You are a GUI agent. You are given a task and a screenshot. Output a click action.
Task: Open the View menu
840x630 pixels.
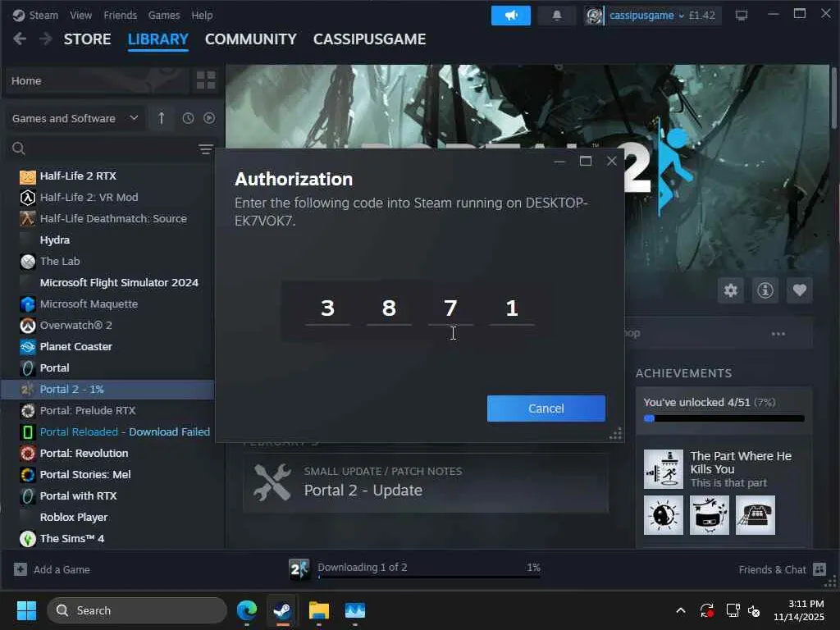coord(81,16)
